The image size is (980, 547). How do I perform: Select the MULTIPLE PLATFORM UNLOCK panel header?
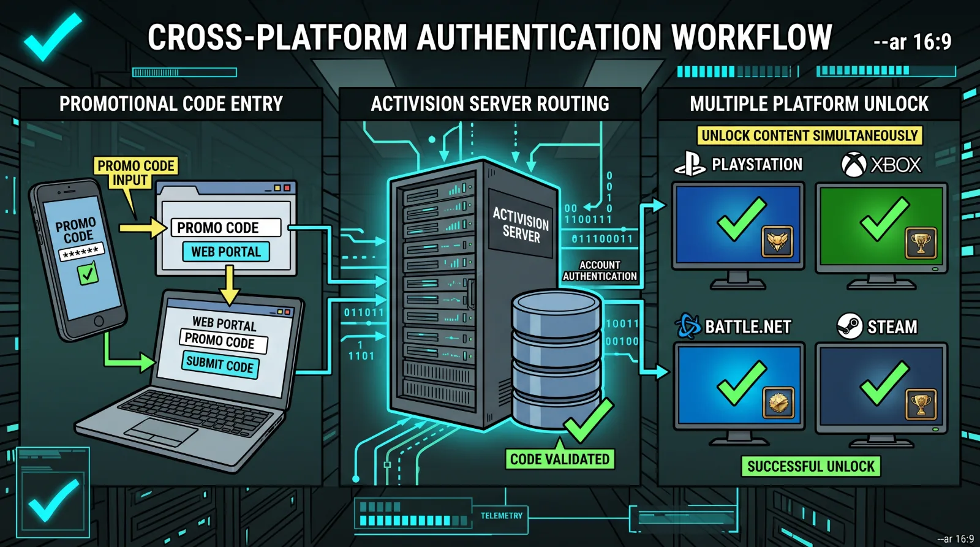pos(809,104)
